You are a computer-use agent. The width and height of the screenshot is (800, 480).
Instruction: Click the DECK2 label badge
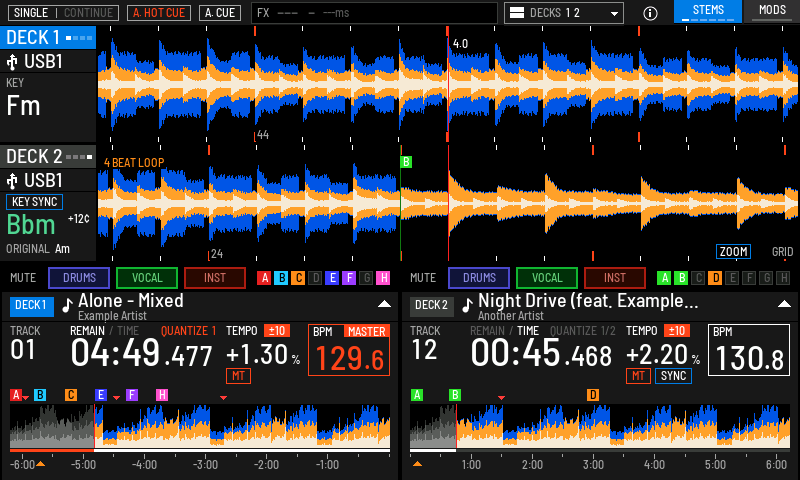(x=432, y=305)
